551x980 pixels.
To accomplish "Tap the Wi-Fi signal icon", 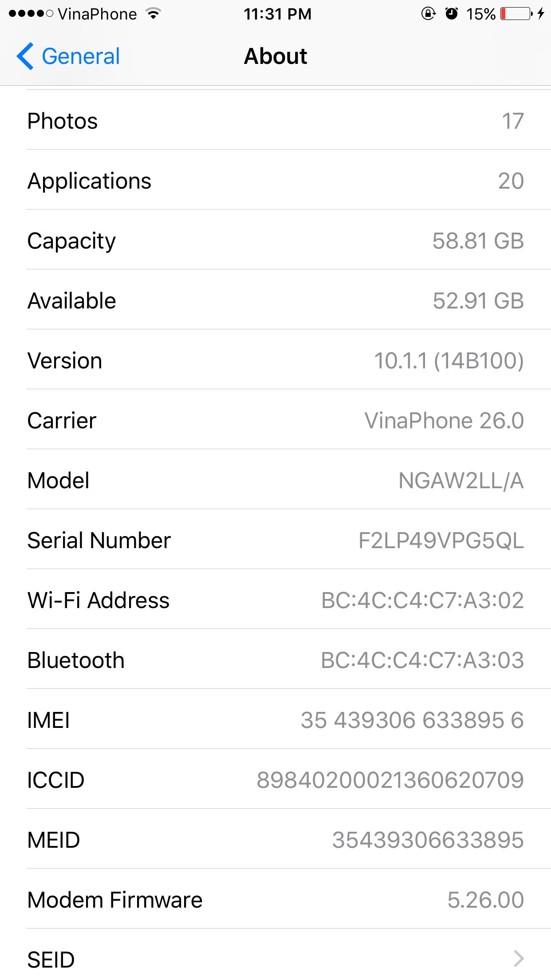I will tap(153, 14).
